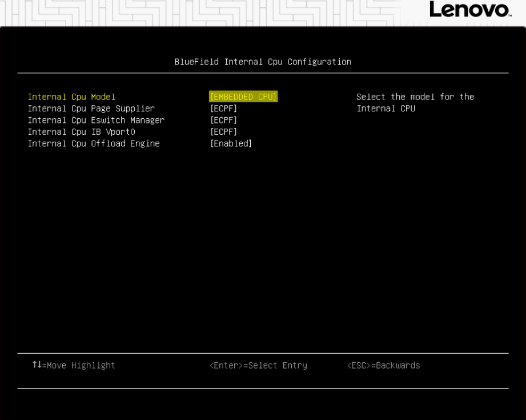Select Internal Cpu Offload Engine row
Image resolution: width=526 pixels, height=420 pixels.
click(94, 143)
